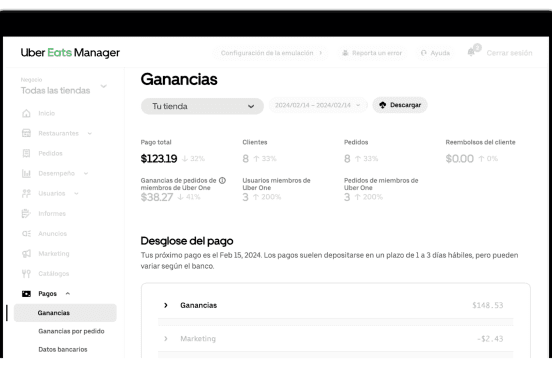Click the Restaurantes store icon in sidebar
This screenshot has height=368, width=552.
coord(26,133)
